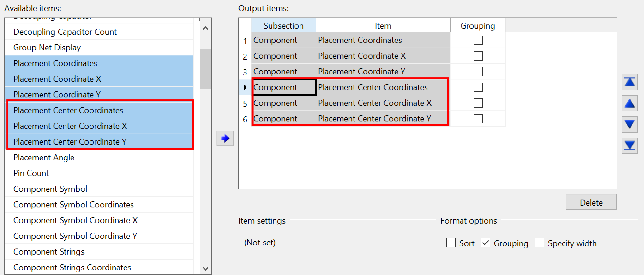The height and width of the screenshot is (275, 644).
Task: Select Pin Count from available items
Action: pyautogui.click(x=31, y=173)
